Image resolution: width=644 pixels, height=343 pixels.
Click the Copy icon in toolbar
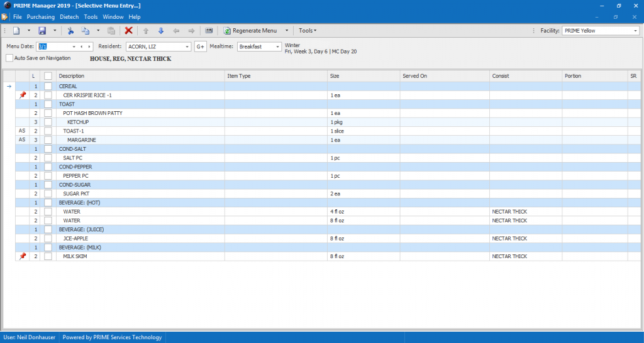coord(86,30)
